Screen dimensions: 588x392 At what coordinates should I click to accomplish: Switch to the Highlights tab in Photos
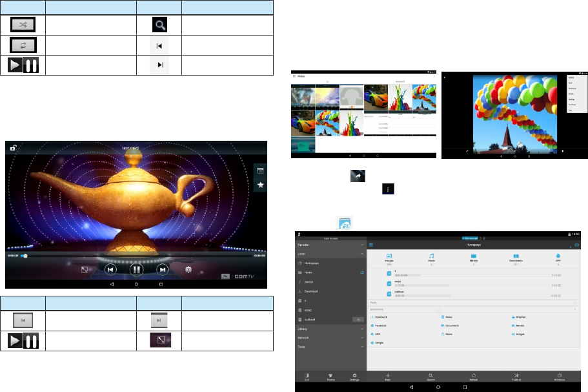coord(400,81)
